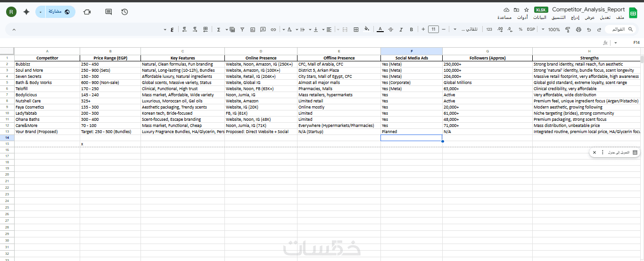
Task: Open the borders tool
Action: click(356, 29)
